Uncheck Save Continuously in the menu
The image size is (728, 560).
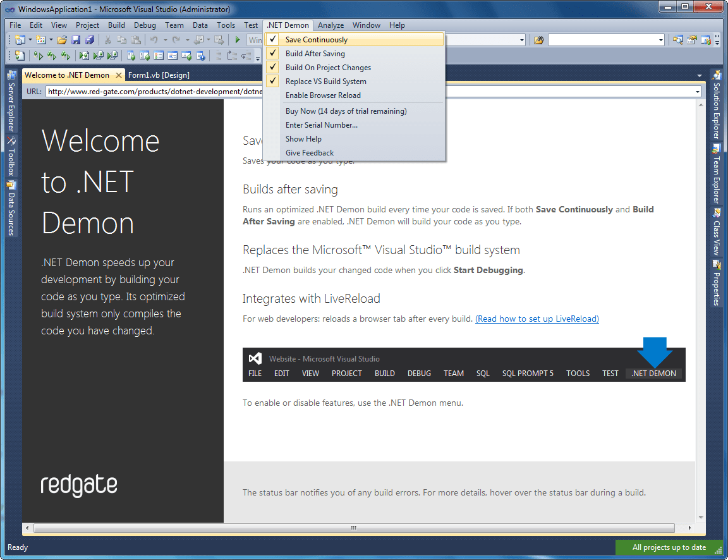click(354, 39)
